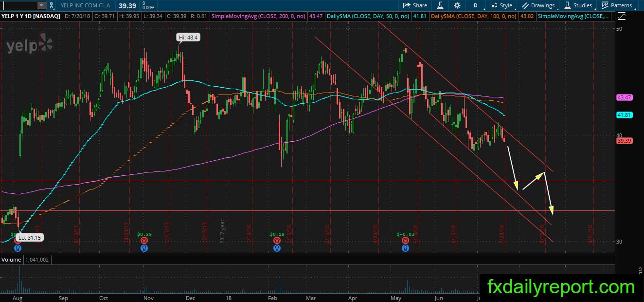Screen dimensions: 644x302
Task: Click the chart scale icon above price axis
Action: (x=621, y=16)
